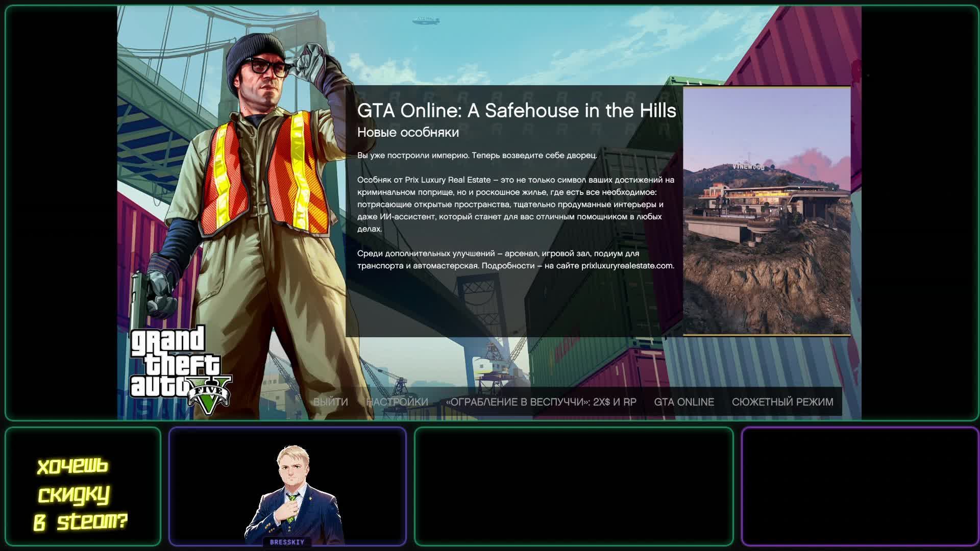Click prixluxuryrealestate.com link text
Viewport: 980px width, 551px height.
tap(627, 266)
